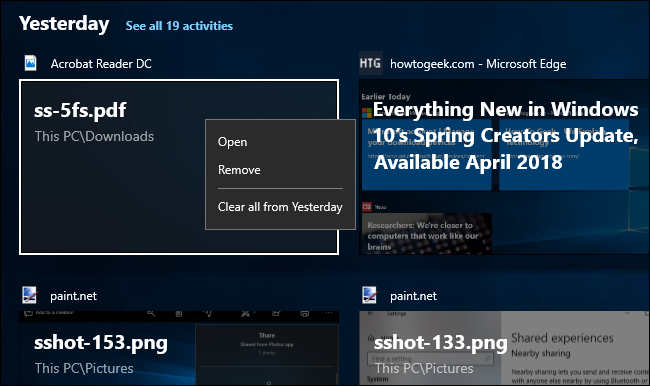The image size is (650, 386).
Task: Click the Yesterday heading
Action: click(64, 24)
